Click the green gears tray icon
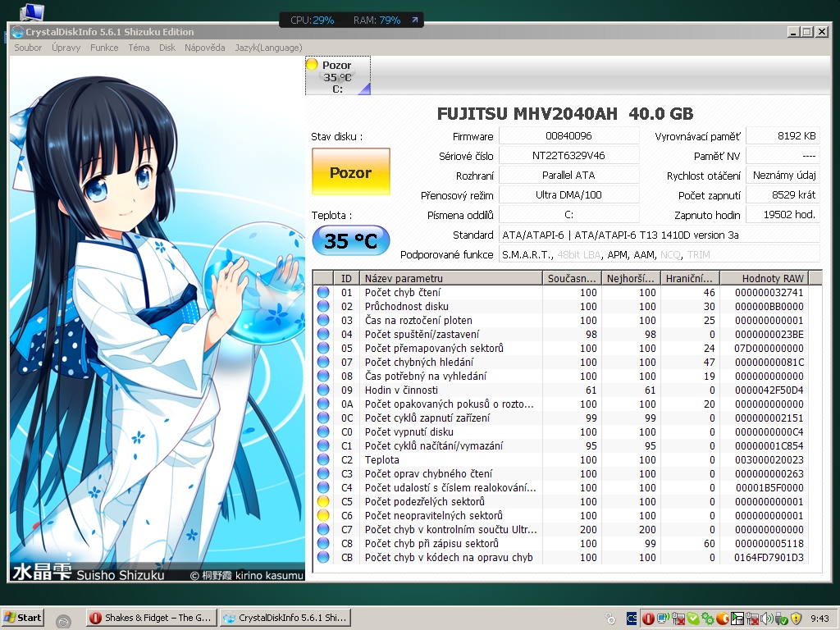840x630 pixels. 708,619
